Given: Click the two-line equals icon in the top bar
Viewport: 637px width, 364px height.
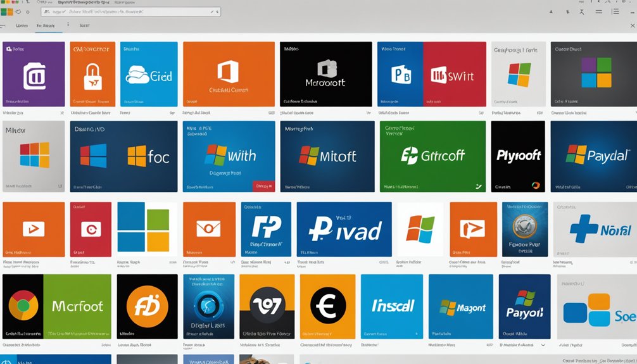Looking at the screenshot, I should coord(599,12).
